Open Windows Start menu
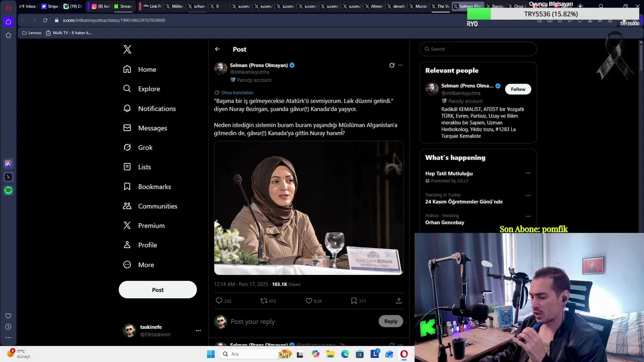The width and height of the screenshot is (644, 362). tap(211, 354)
